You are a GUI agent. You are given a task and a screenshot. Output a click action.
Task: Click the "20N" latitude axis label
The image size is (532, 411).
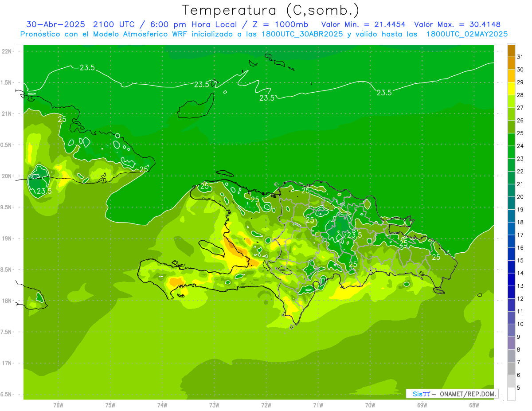point(7,176)
